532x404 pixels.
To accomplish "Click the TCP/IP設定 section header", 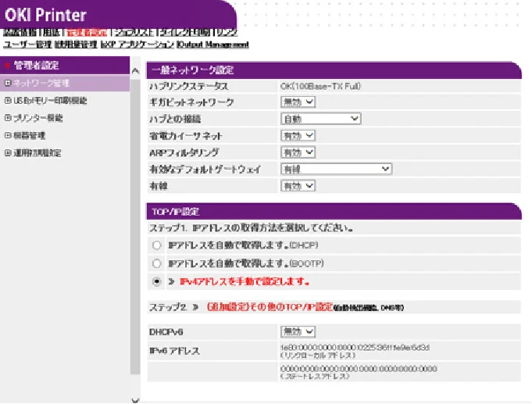I will (x=334, y=212).
